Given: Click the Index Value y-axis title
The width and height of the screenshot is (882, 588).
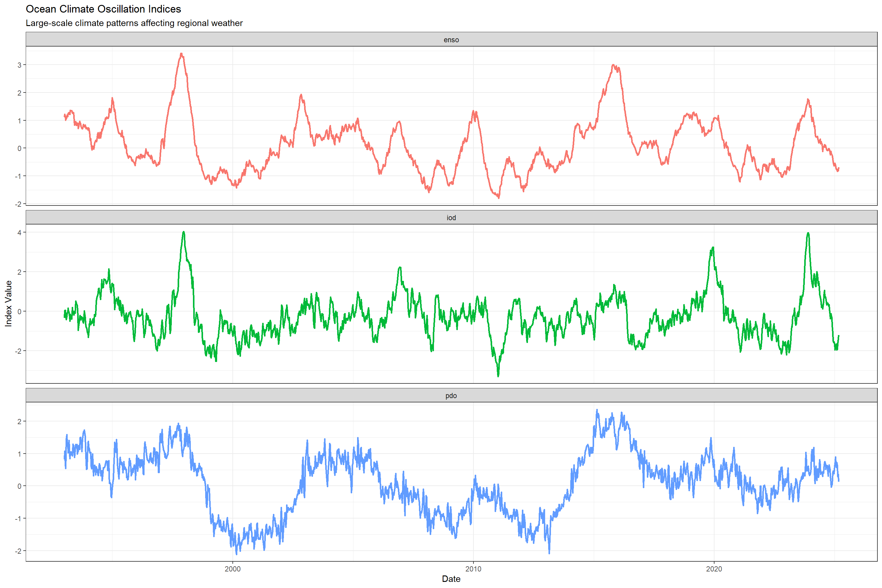Looking at the screenshot, I should [x=8, y=304].
